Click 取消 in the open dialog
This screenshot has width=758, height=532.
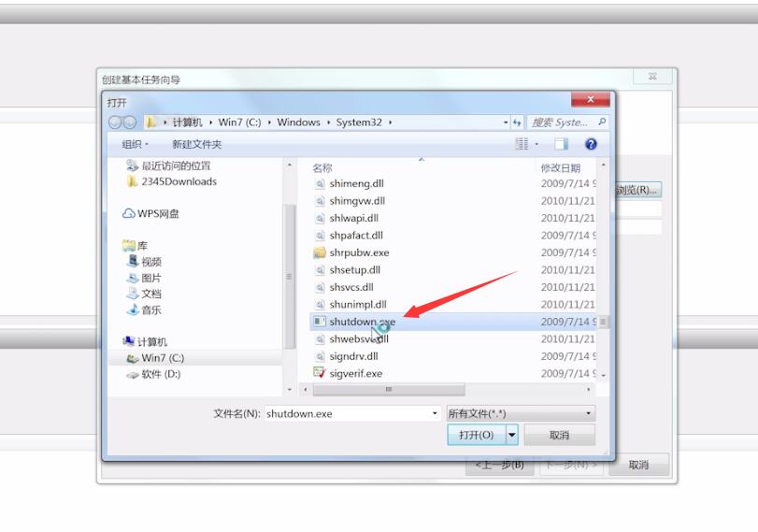(x=559, y=435)
